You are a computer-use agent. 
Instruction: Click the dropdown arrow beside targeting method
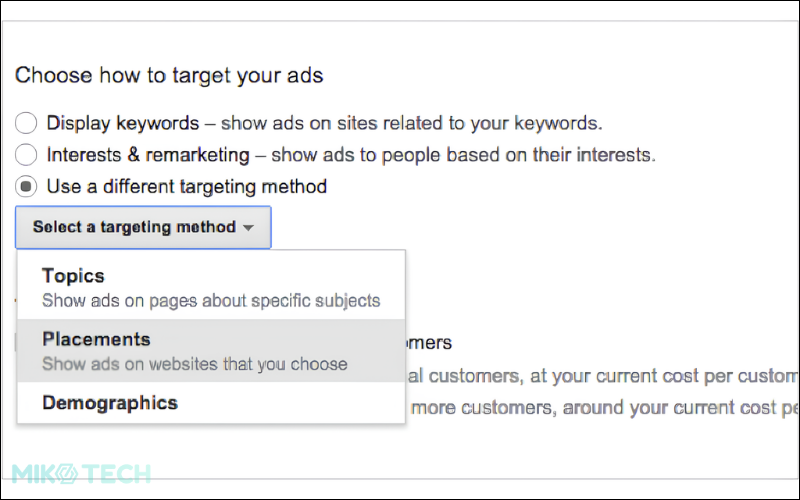(248, 228)
